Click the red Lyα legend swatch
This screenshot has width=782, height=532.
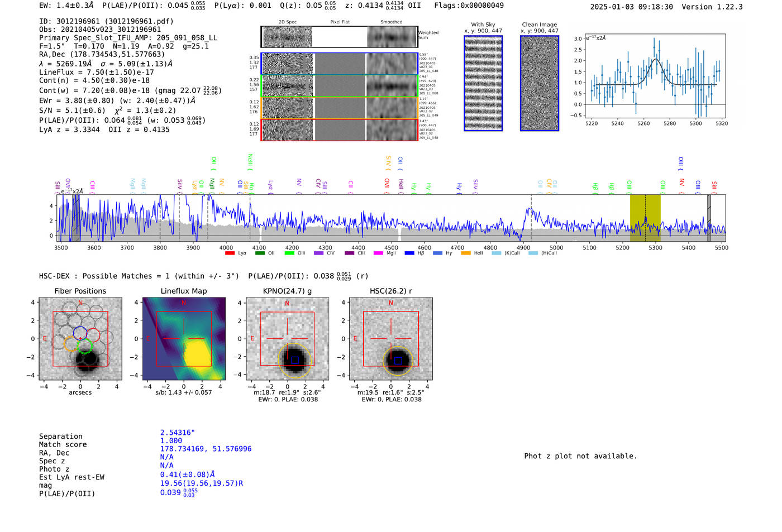click(230, 253)
